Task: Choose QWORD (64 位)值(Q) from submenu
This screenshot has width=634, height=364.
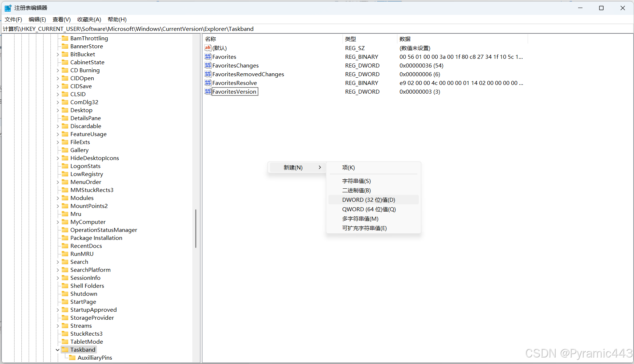Action: click(373, 209)
